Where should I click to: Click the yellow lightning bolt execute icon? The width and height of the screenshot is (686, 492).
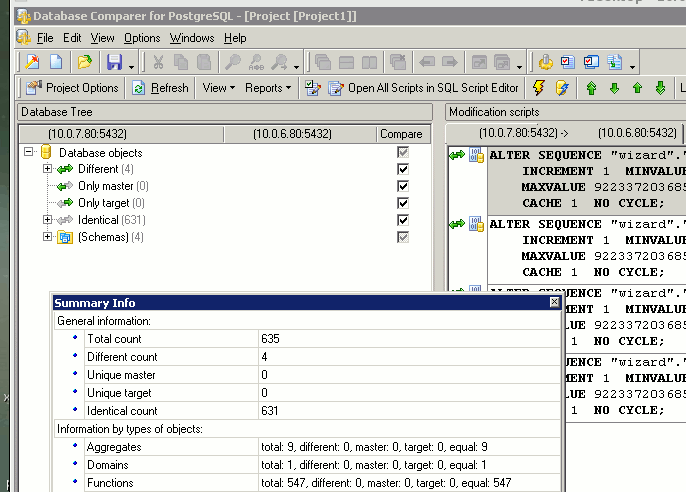[539, 88]
